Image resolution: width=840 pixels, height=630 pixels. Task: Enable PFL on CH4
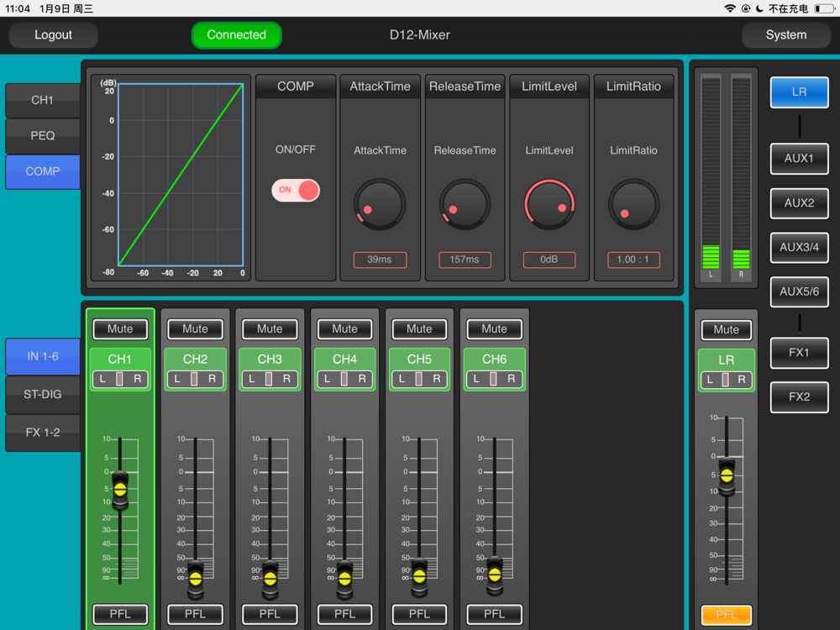coord(344,614)
